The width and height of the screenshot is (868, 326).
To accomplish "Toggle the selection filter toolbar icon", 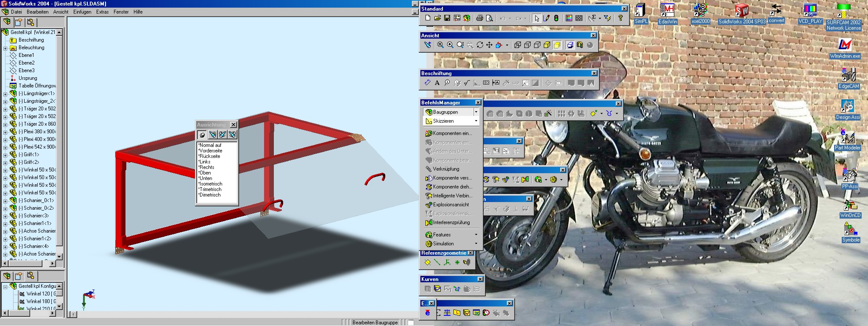I will [607, 18].
